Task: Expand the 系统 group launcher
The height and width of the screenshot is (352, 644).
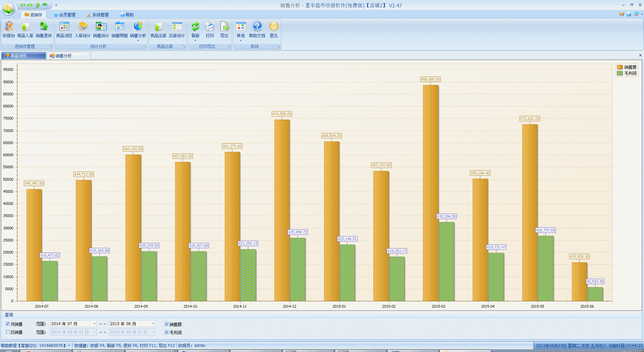Action: (x=278, y=46)
